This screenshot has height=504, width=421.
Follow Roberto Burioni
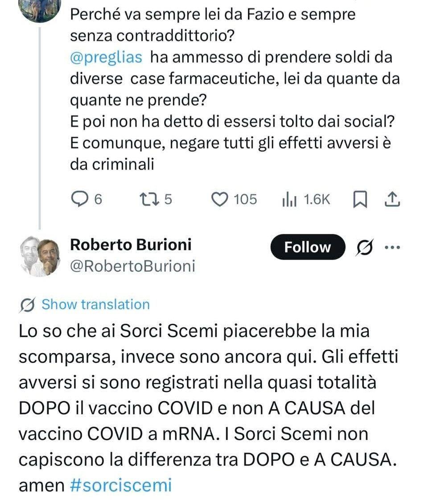pyautogui.click(x=308, y=247)
